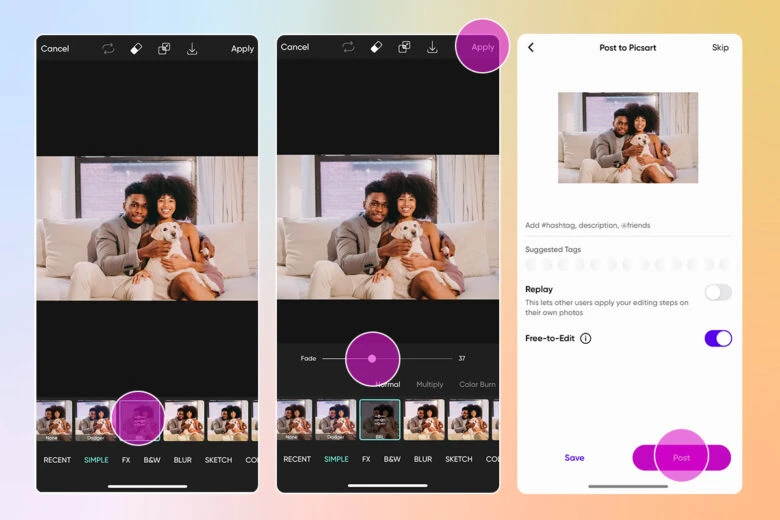Click the Save link beside Post
The height and width of the screenshot is (520, 780).
click(574, 458)
